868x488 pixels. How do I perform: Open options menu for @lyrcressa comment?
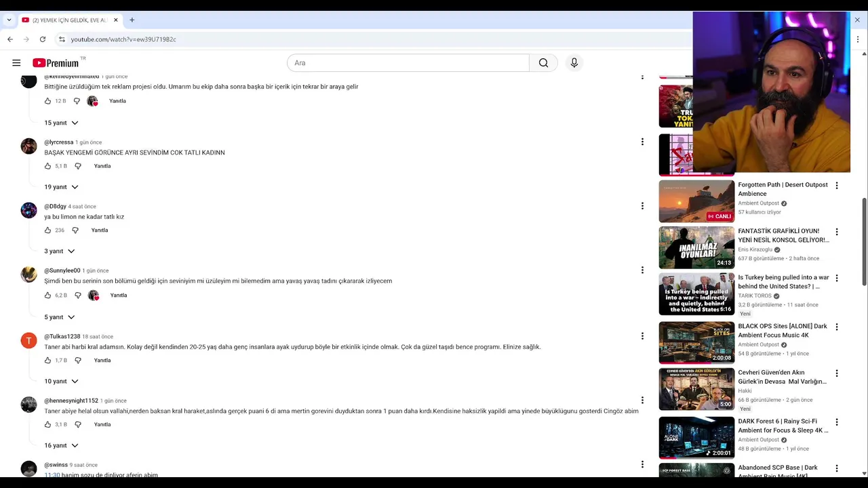pos(642,142)
